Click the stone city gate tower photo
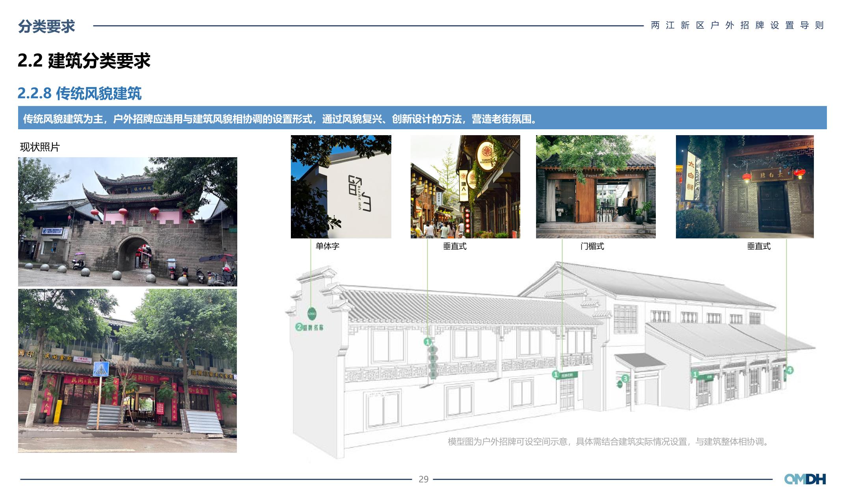The image size is (847, 504). pyautogui.click(x=127, y=221)
